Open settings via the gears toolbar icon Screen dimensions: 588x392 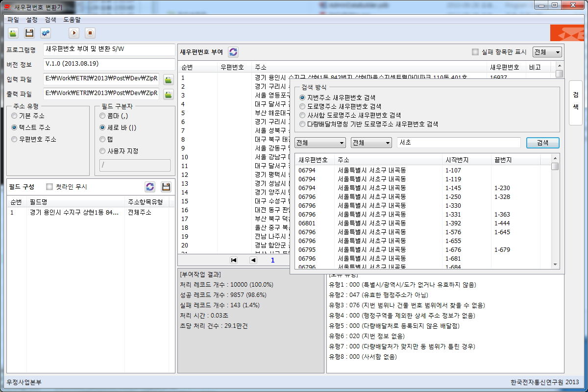click(46, 33)
